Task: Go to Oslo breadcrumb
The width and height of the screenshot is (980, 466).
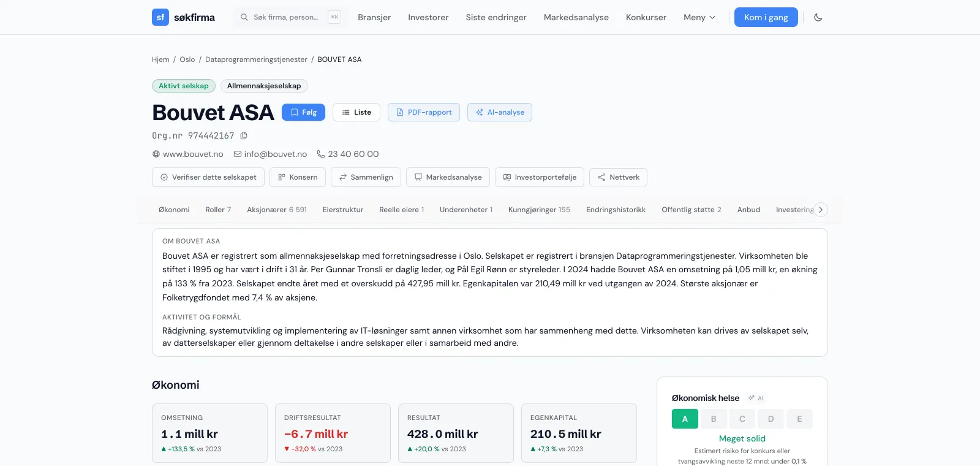Action: tap(187, 59)
